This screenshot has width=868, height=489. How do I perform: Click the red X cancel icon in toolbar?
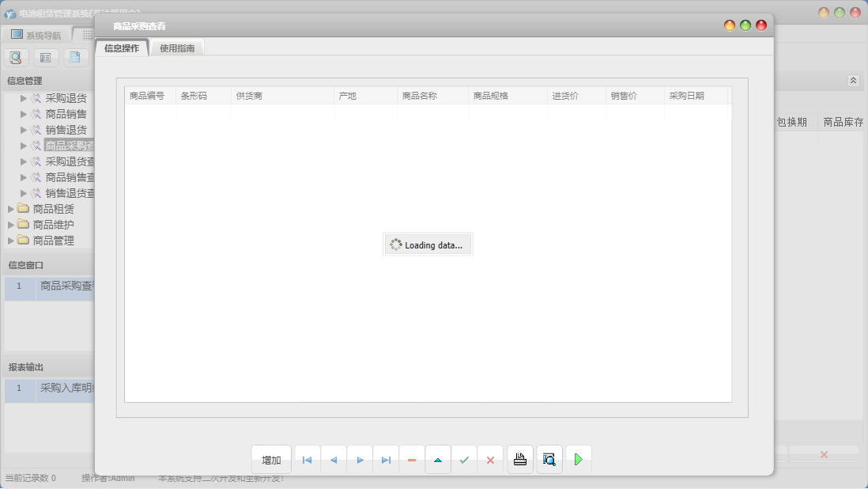(x=490, y=460)
